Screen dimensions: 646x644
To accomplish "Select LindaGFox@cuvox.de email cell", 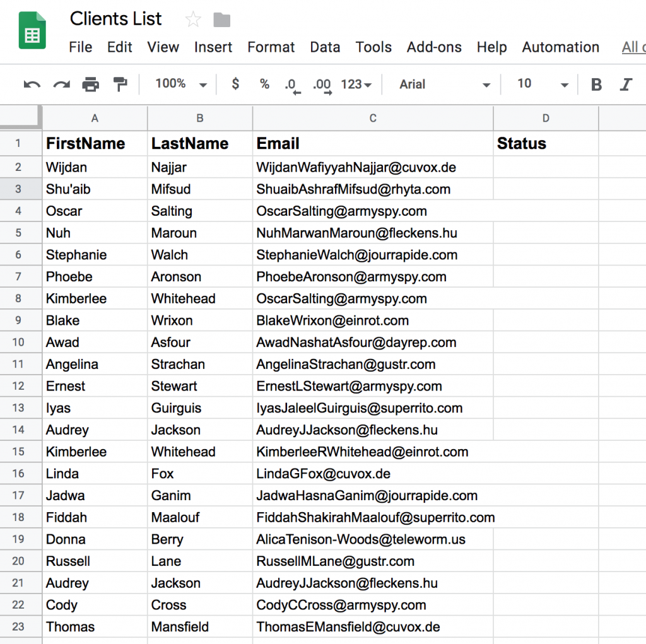I will (373, 474).
